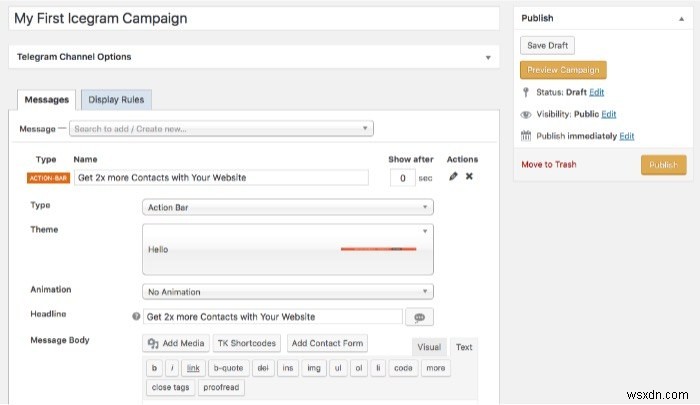700x405 pixels.
Task: Click the Publish button
Action: click(x=663, y=165)
